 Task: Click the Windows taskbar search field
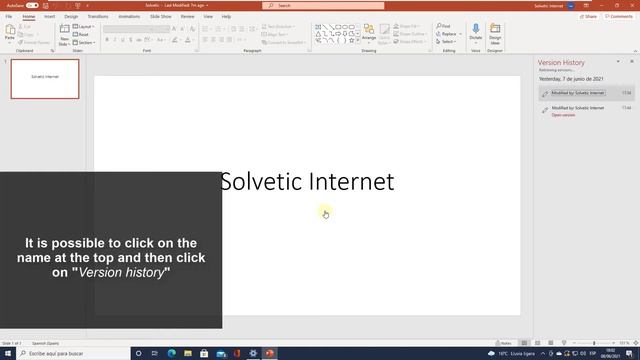coord(73,353)
